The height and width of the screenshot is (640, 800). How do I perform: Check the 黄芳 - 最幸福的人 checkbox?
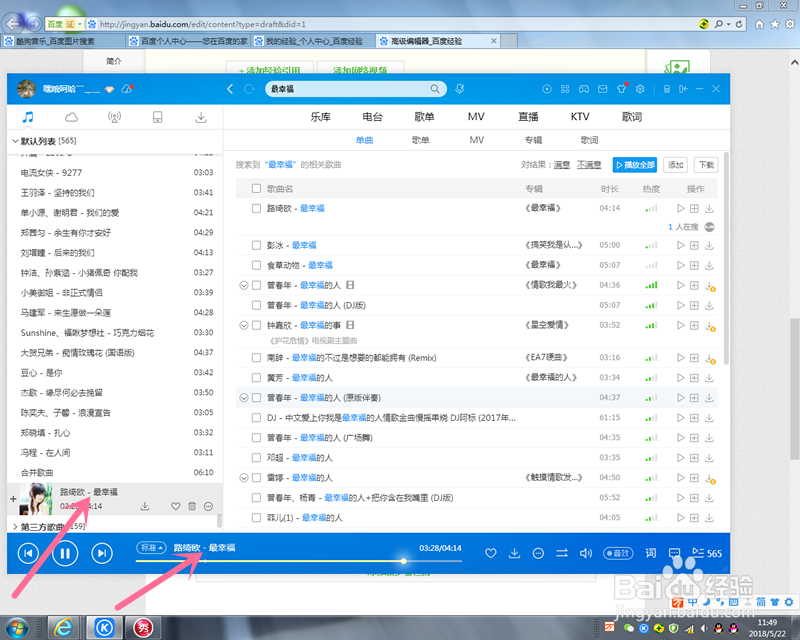pyautogui.click(x=257, y=378)
